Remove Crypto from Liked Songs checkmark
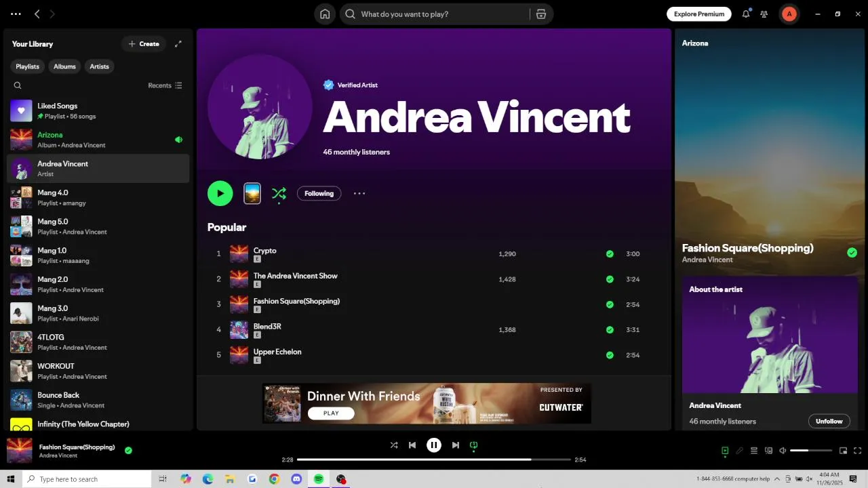 click(610, 254)
